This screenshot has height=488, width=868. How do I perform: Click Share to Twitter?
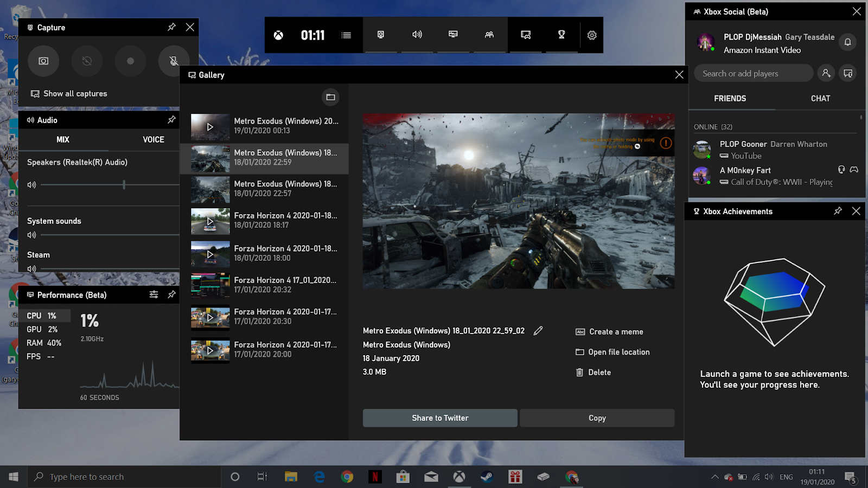pos(440,418)
